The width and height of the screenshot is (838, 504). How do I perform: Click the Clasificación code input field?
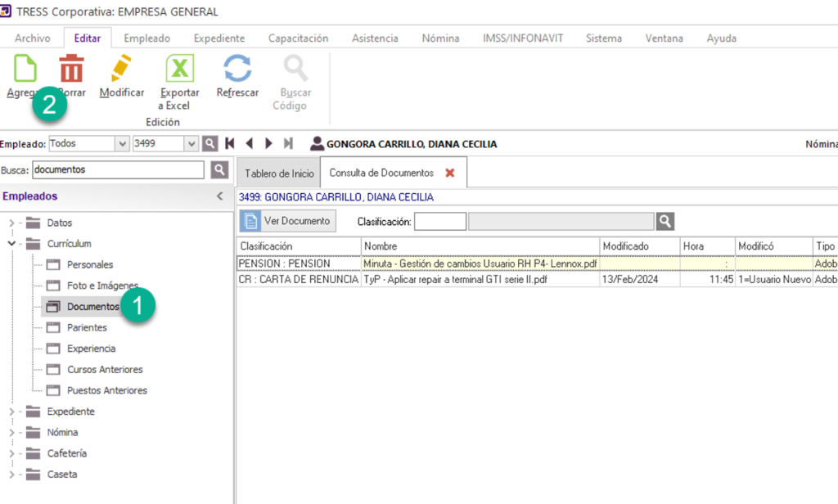pos(439,221)
